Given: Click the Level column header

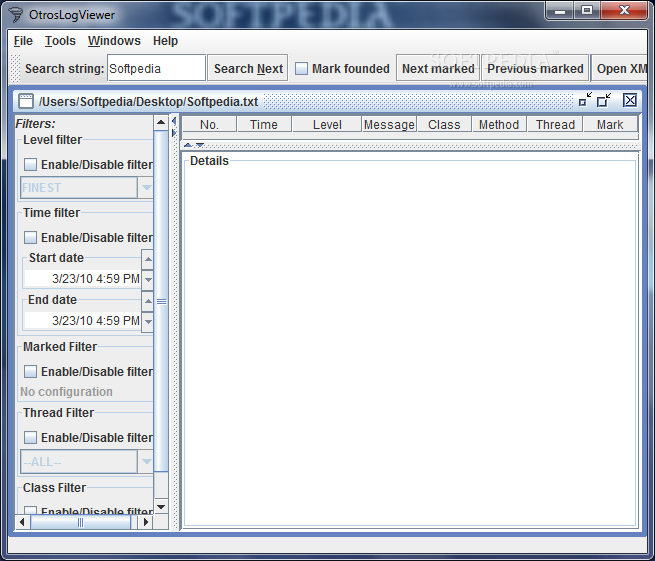Looking at the screenshot, I should (327, 124).
